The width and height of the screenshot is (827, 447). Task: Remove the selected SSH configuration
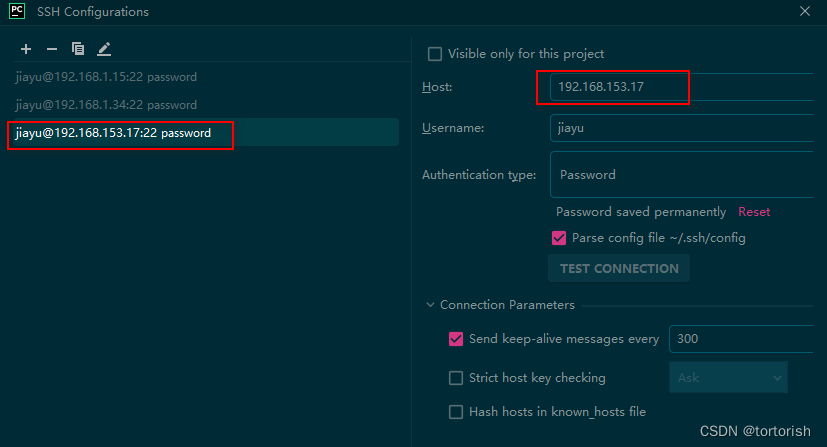tap(52, 49)
